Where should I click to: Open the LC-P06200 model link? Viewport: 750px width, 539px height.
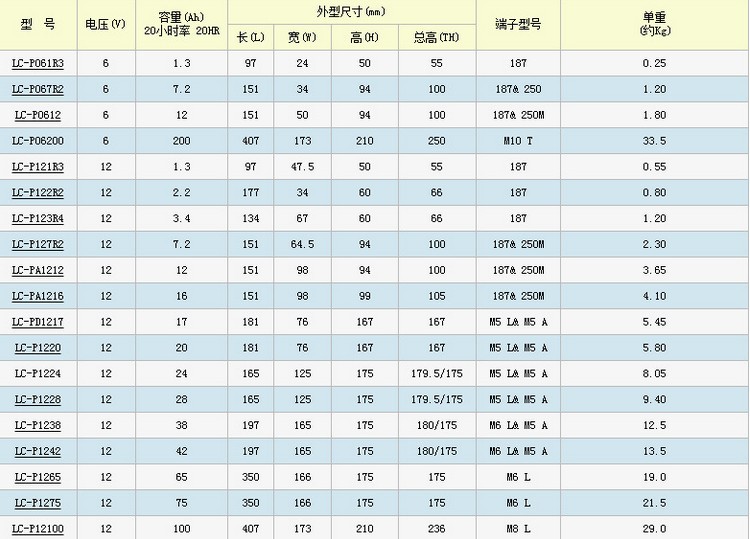38,141
